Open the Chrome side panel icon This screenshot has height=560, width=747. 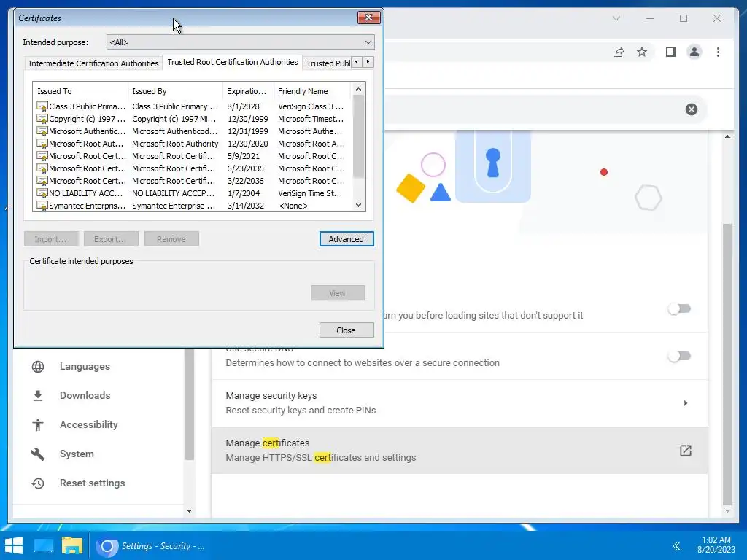[x=671, y=52]
